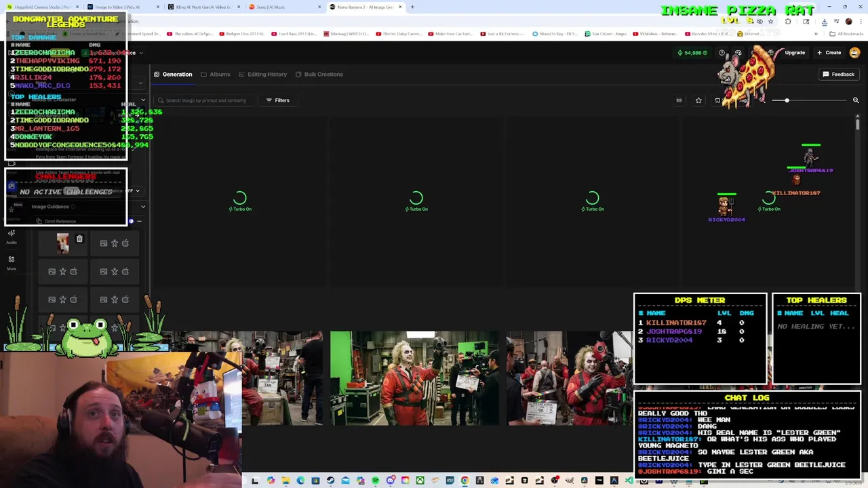Click apple-shaped icon in slot beside uploaded thumbnail

[125, 243]
